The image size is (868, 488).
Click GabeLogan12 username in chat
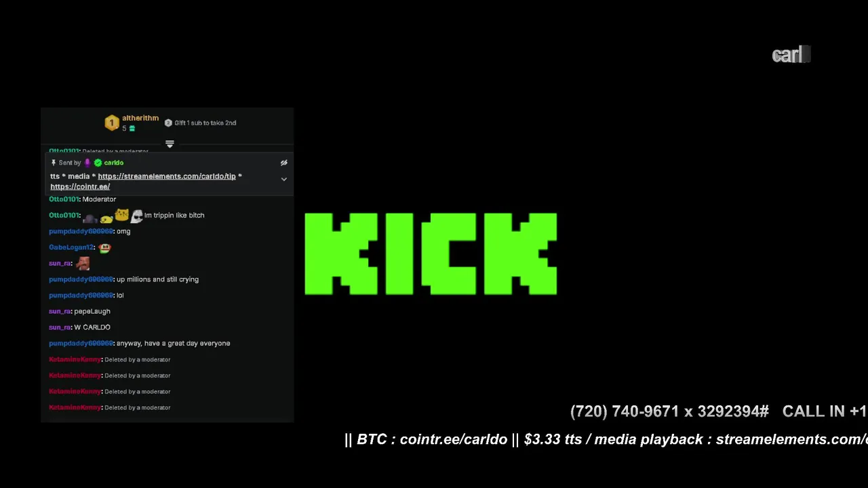pyautogui.click(x=71, y=247)
